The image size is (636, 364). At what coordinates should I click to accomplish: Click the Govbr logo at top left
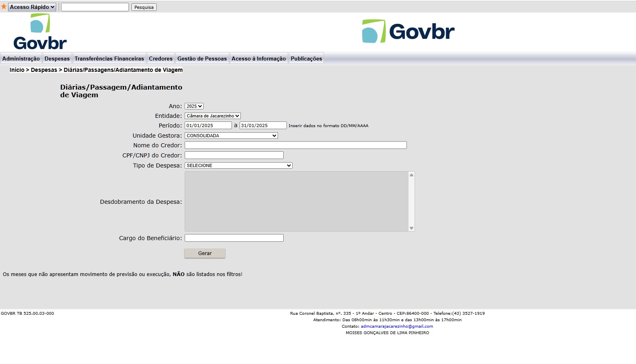point(40,32)
